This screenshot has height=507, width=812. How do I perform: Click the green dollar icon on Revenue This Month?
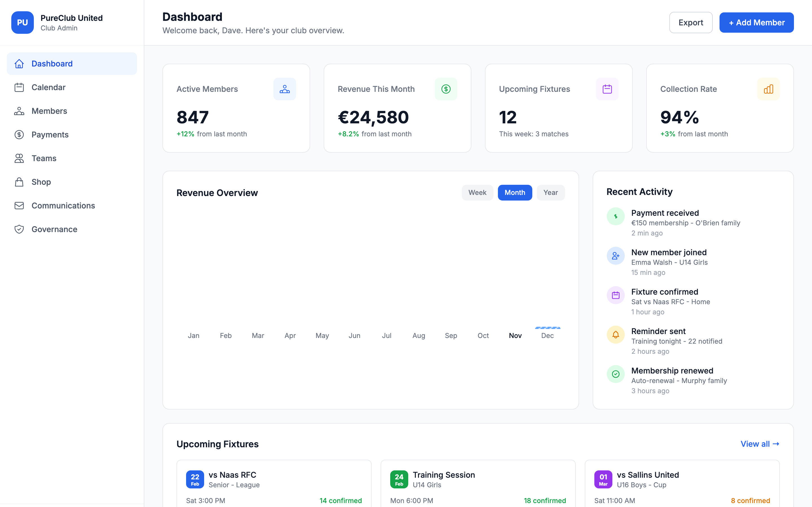pyautogui.click(x=446, y=89)
